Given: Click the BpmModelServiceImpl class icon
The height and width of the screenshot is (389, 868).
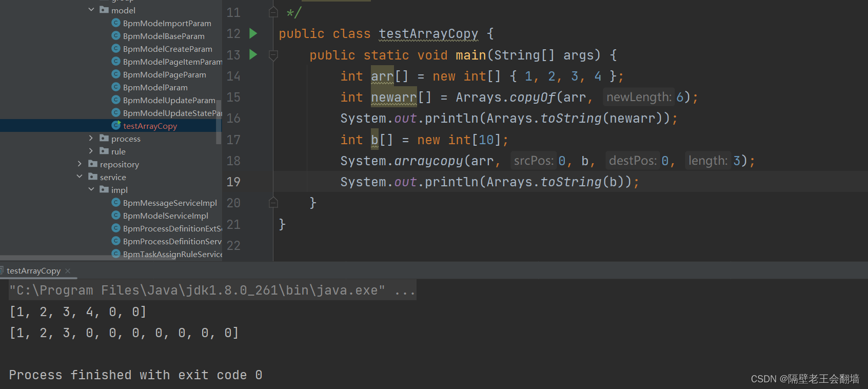Looking at the screenshot, I should tap(116, 215).
